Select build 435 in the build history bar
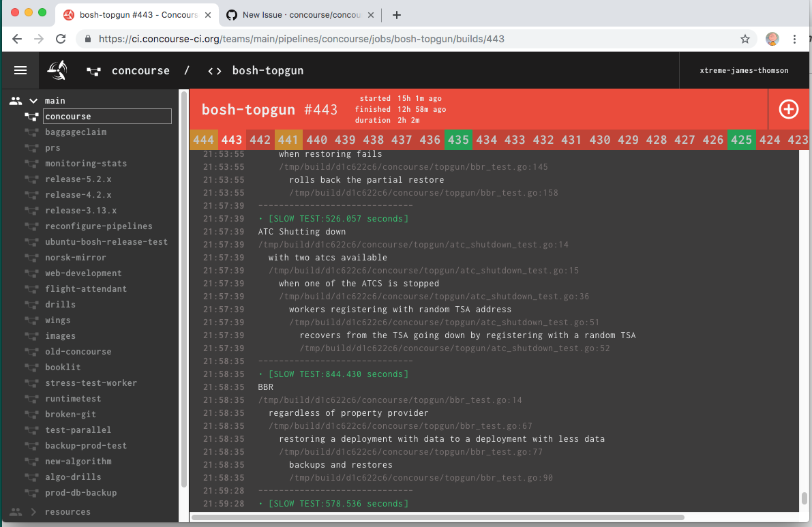 [x=458, y=138]
